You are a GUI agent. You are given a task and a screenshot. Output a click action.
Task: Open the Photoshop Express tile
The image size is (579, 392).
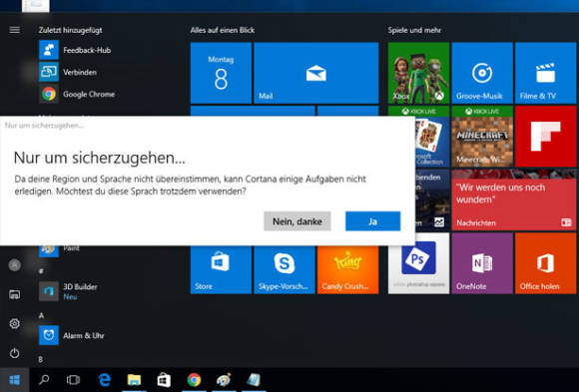point(418,263)
